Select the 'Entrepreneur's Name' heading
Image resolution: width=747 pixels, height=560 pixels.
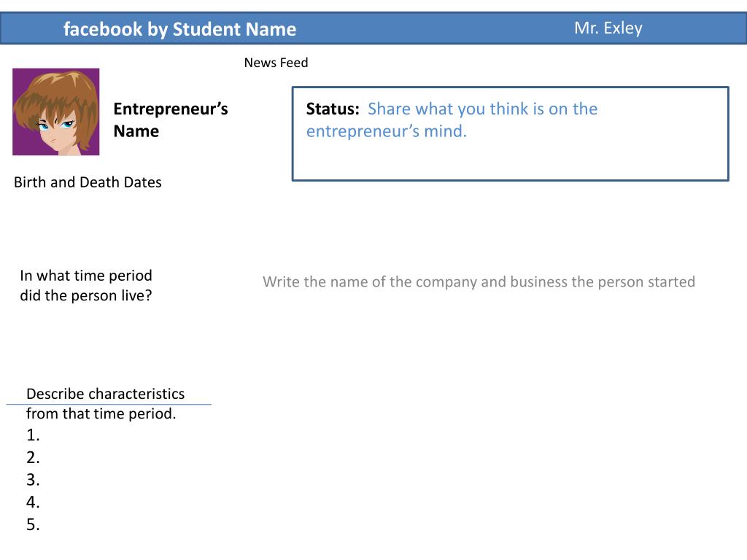pyautogui.click(x=171, y=120)
